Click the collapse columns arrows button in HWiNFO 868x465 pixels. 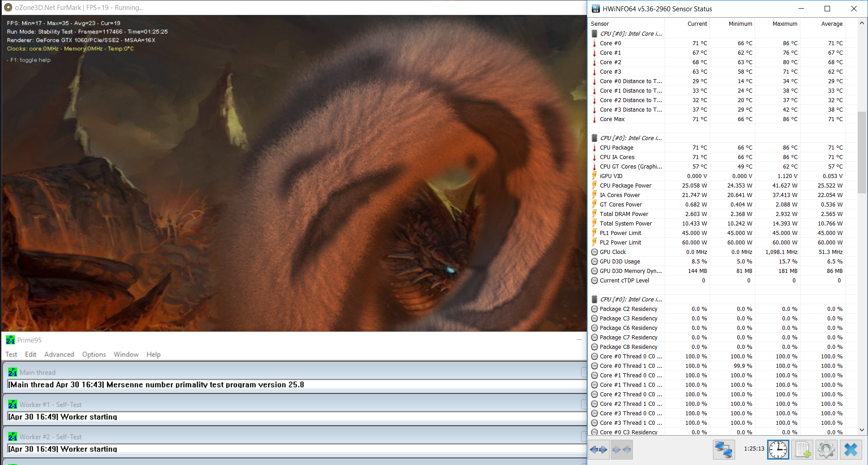coord(622,450)
